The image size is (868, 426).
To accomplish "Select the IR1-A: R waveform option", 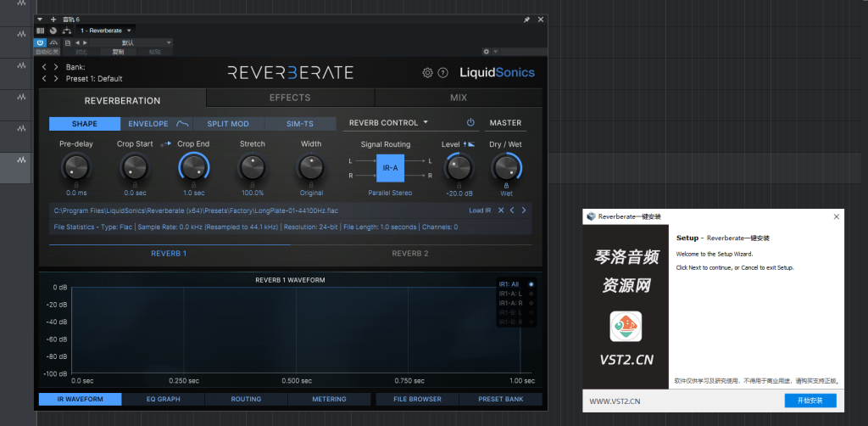I will pyautogui.click(x=515, y=303).
